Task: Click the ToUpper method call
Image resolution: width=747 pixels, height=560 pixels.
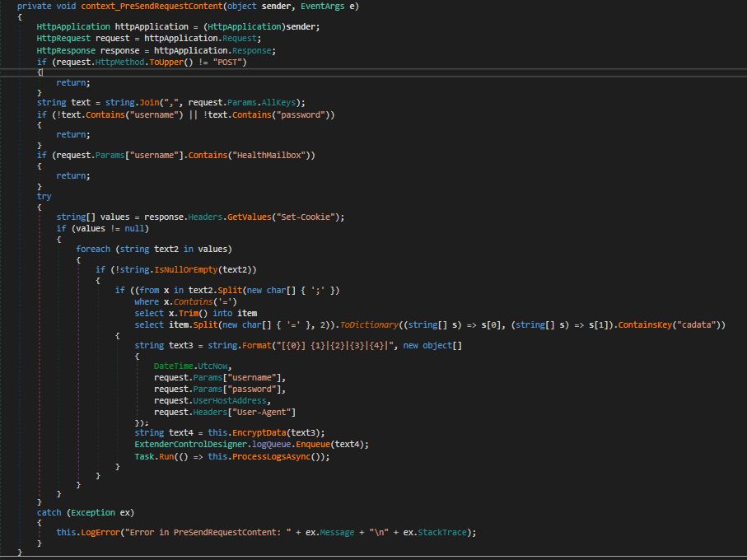Action: (x=166, y=63)
